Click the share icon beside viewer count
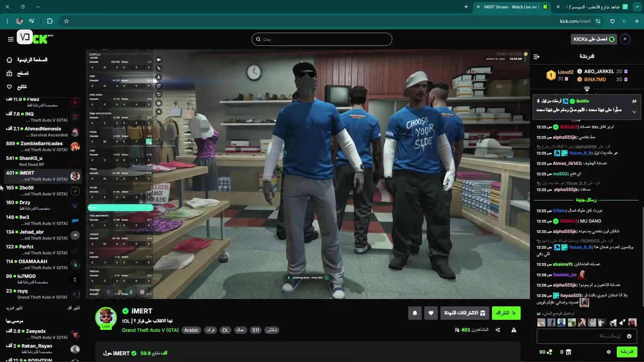 (x=498, y=330)
